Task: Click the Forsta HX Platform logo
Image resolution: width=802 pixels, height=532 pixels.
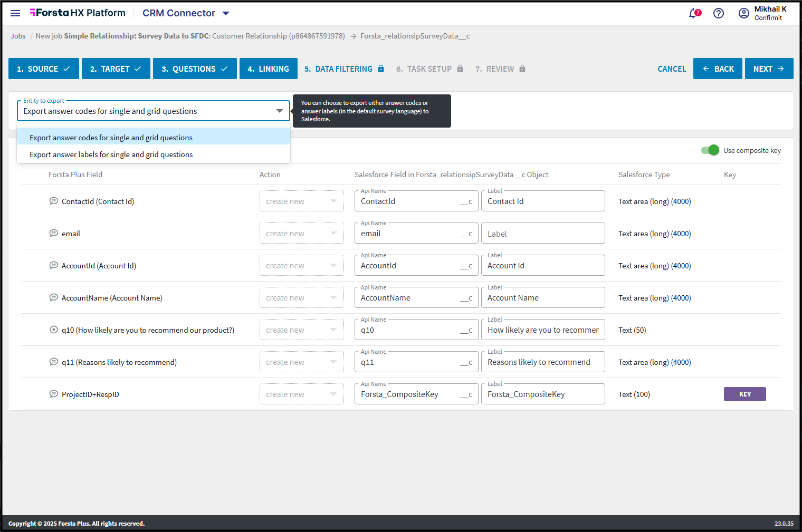Action: [x=78, y=13]
